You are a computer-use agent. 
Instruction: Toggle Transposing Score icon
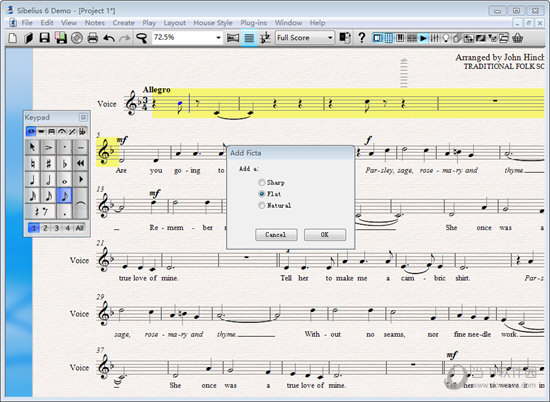pyautogui.click(x=266, y=38)
